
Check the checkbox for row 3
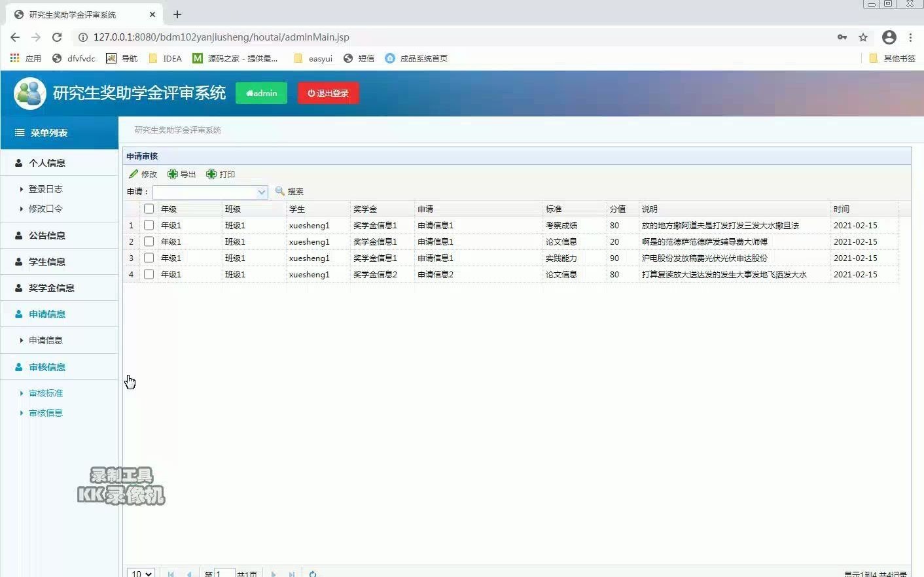(149, 258)
